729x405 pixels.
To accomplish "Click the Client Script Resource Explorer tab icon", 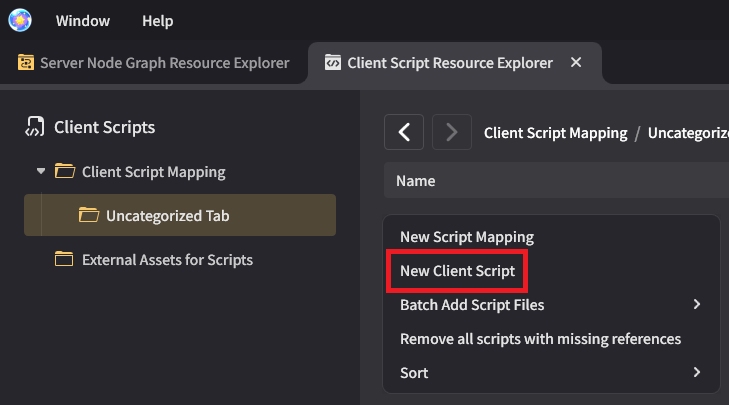I will [332, 62].
